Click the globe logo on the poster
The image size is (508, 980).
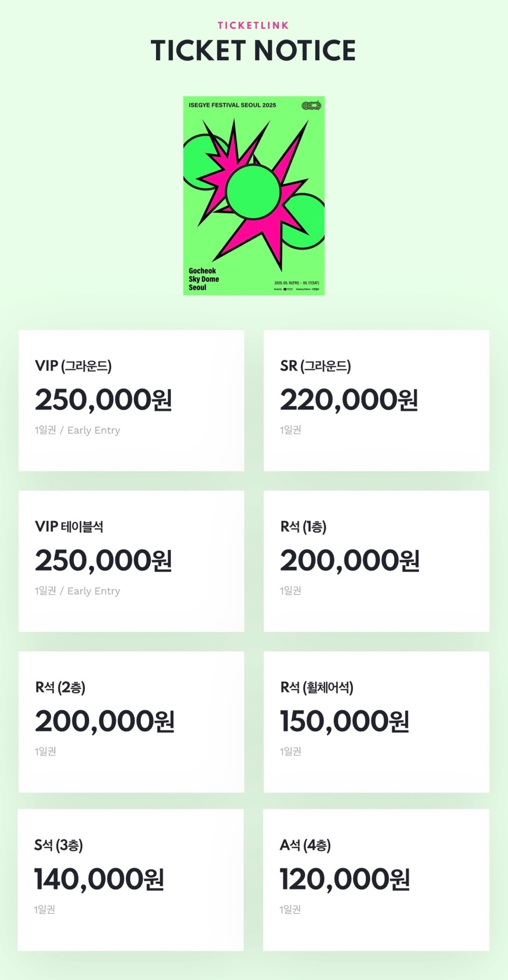pyautogui.click(x=312, y=106)
